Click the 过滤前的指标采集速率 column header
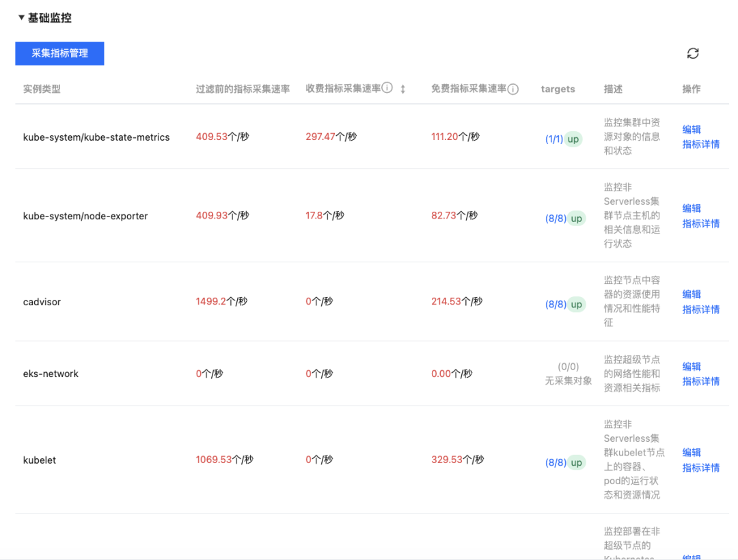 pos(243,89)
